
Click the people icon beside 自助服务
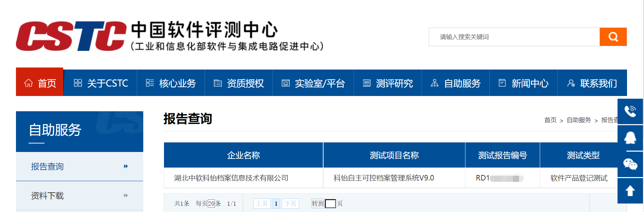tap(435, 83)
